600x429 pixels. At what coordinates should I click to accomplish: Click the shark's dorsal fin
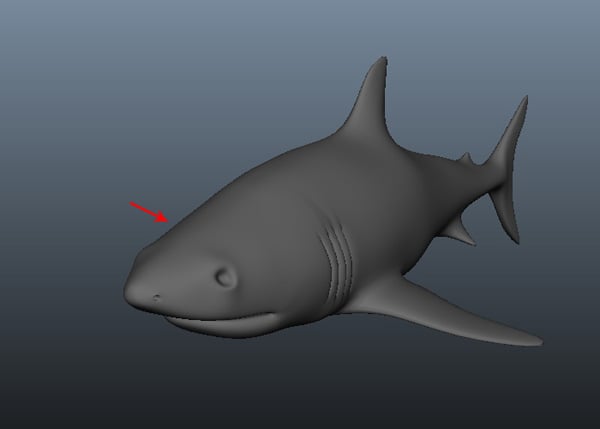click(369, 100)
